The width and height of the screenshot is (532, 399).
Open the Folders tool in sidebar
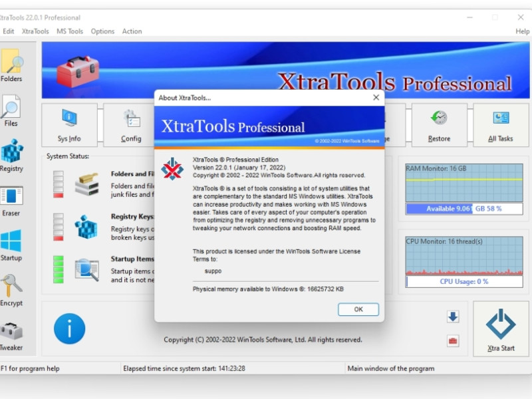coord(11,65)
